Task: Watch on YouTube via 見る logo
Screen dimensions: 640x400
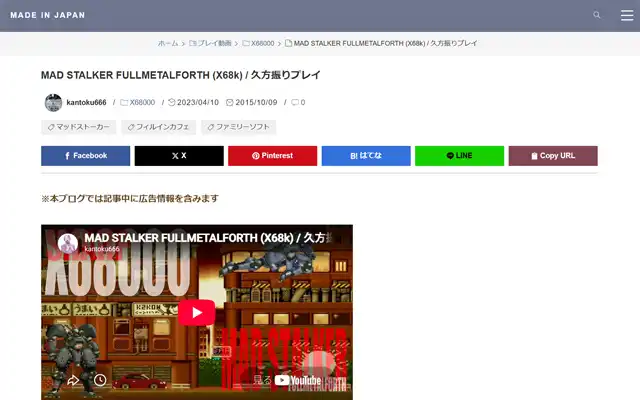Action: [287, 380]
